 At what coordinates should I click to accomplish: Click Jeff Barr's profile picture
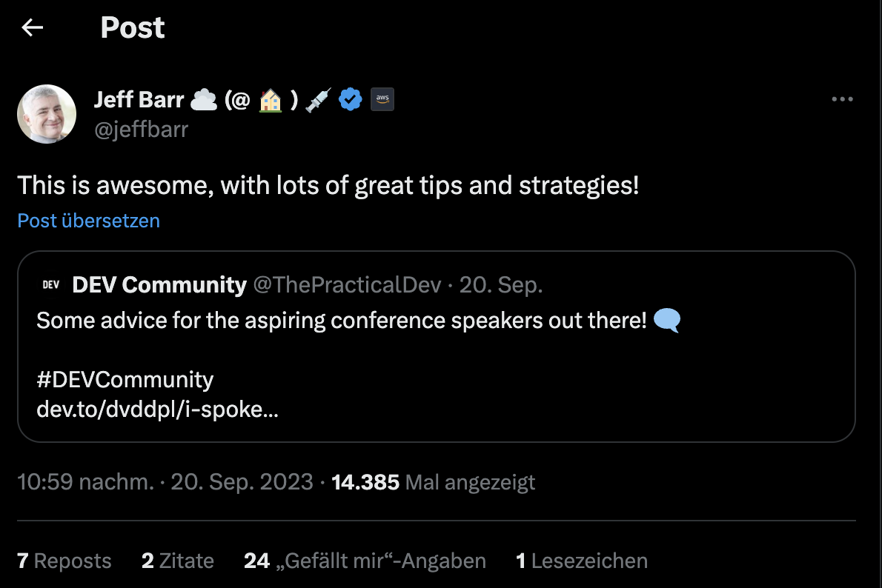(47, 114)
